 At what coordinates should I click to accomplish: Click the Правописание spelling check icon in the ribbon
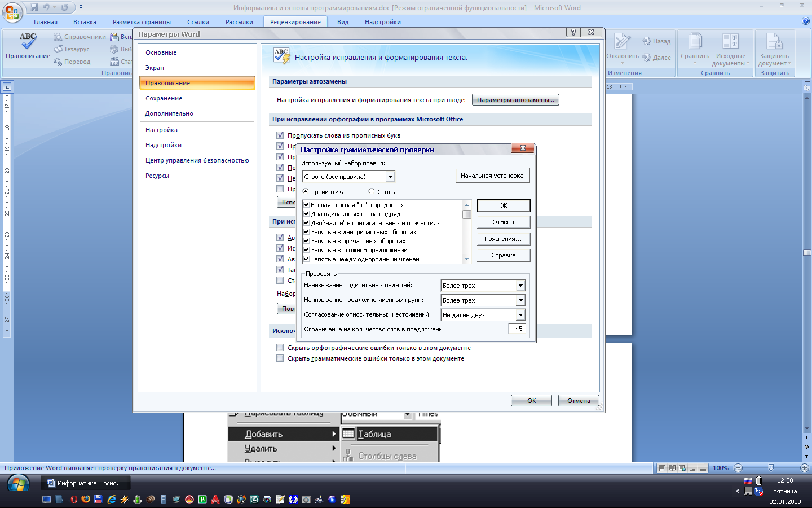28,41
